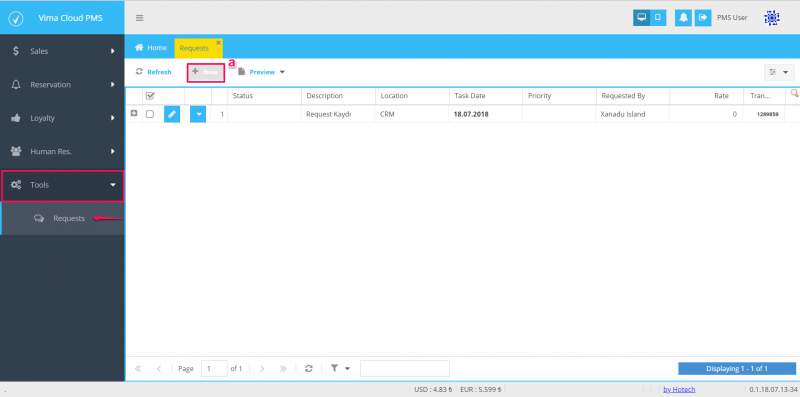Viewport: 800px width, 397px height.
Task: Click the blue pencil edit icon
Action: [172, 114]
